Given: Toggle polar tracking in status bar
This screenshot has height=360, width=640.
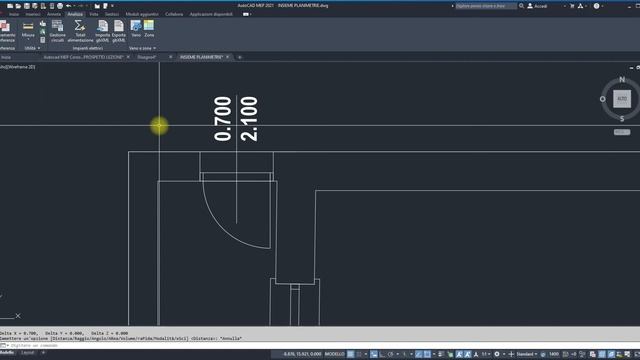Looking at the screenshot, I should tap(391, 354).
